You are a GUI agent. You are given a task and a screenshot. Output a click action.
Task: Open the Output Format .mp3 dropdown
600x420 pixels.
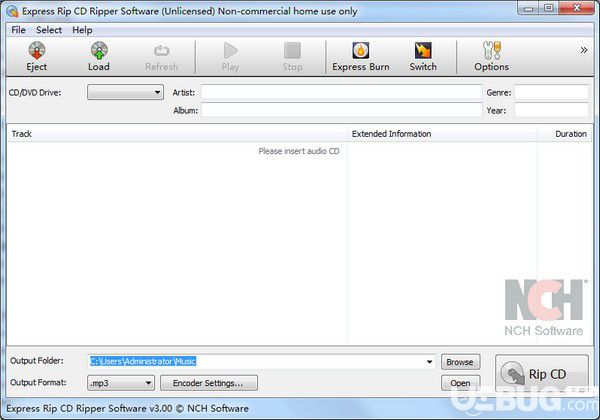pyautogui.click(x=121, y=383)
